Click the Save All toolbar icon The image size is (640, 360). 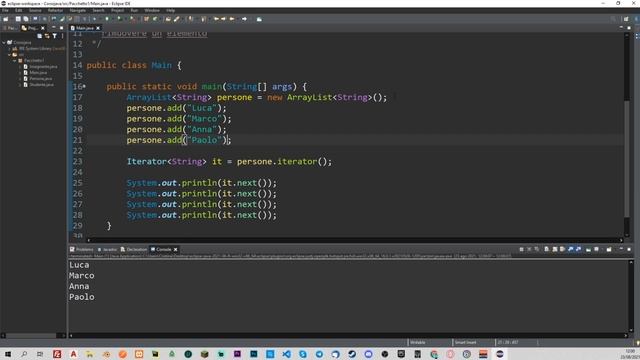pyautogui.click(x=25, y=19)
